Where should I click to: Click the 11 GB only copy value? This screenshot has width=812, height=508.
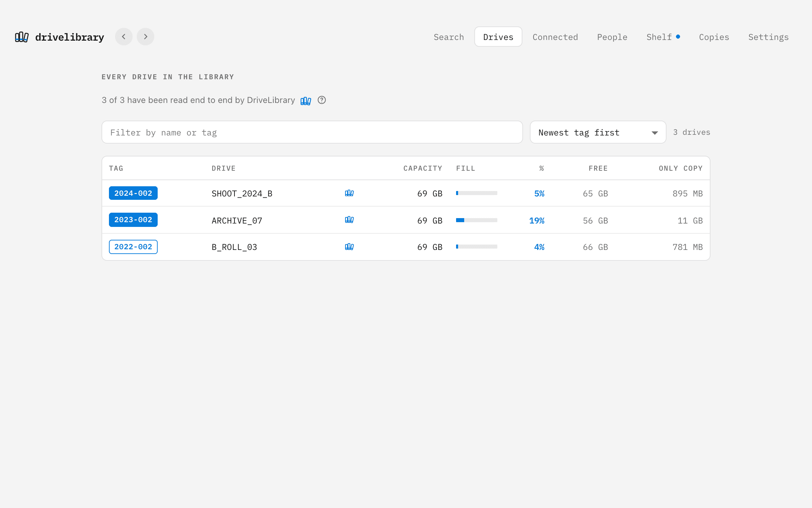[x=690, y=221]
